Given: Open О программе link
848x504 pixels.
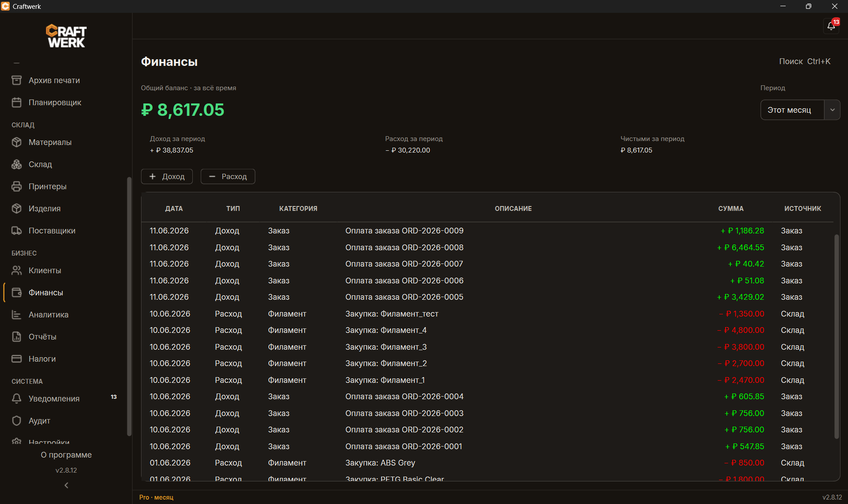Looking at the screenshot, I should point(66,454).
